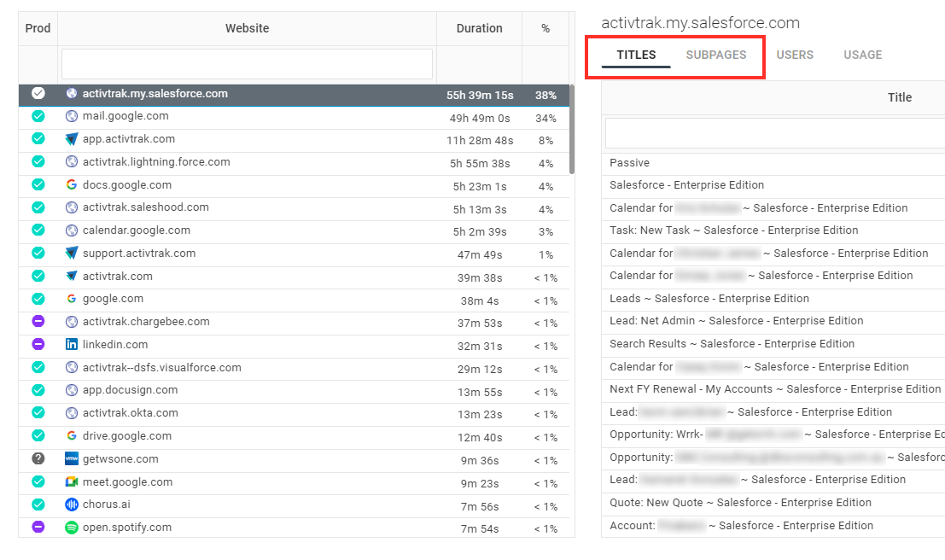Image resolution: width=945 pixels, height=560 pixels.
Task: Click the Title filter input field
Action: coord(775,132)
